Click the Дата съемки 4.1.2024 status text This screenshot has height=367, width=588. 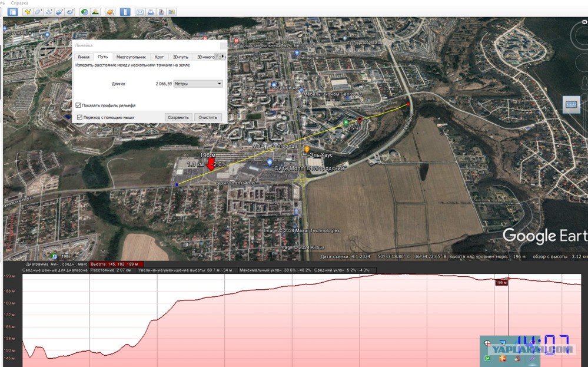point(345,257)
